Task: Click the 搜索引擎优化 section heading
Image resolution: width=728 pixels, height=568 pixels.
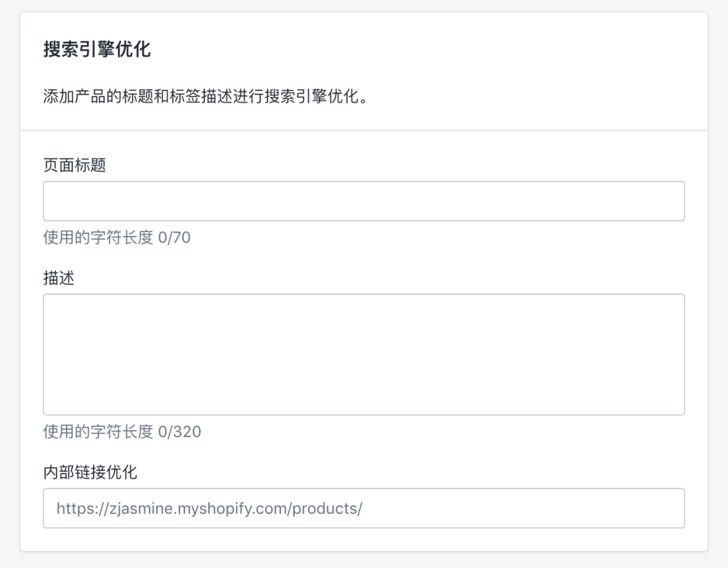Action: [97, 49]
